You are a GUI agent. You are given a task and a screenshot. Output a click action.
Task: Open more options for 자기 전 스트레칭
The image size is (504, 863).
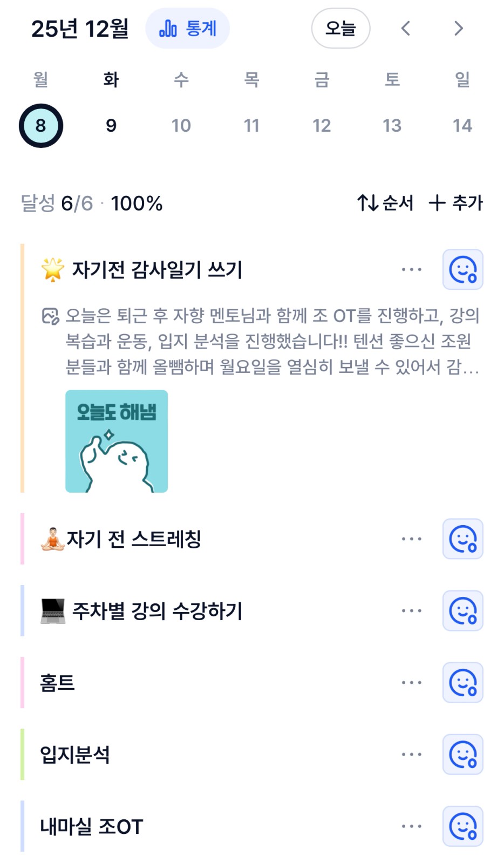411,539
